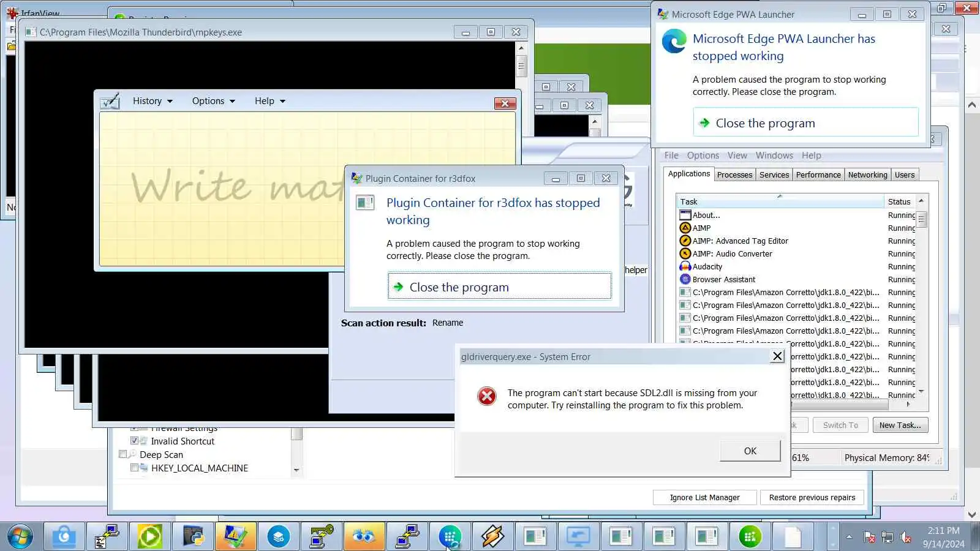Click Restore previous repairs button
This screenshot has width=980, height=551.
click(x=812, y=497)
